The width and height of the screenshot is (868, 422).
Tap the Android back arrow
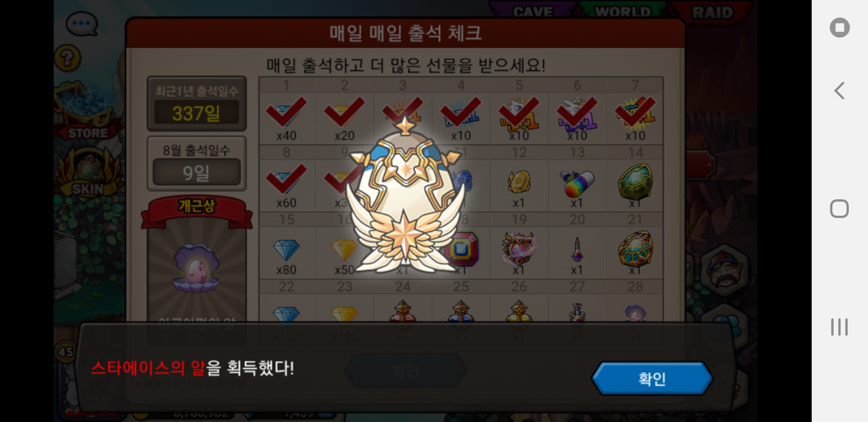coord(839,91)
